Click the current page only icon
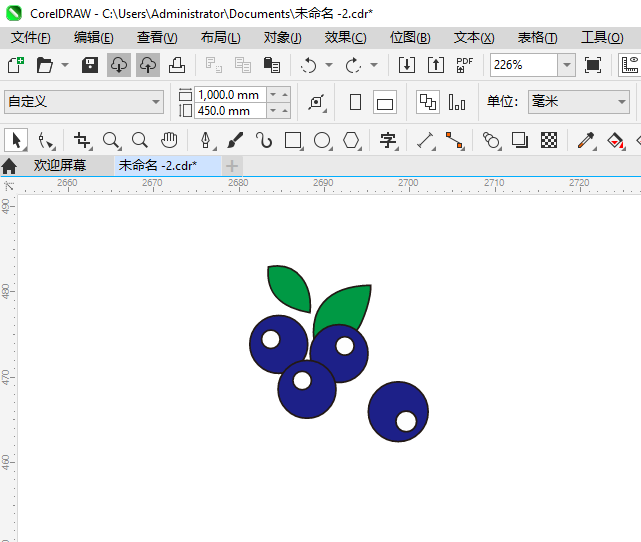Viewport: 641px width, 542px height. (457, 102)
